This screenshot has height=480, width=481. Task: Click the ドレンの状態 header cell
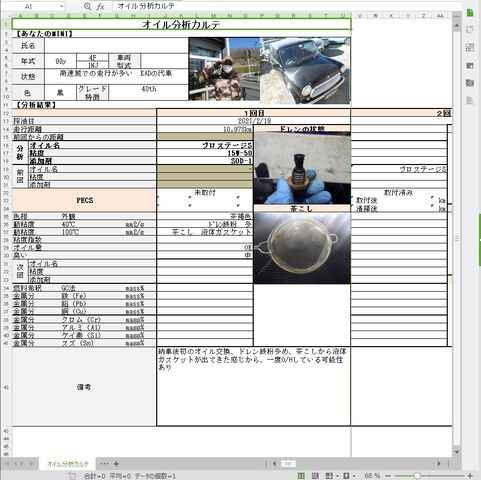(302, 129)
